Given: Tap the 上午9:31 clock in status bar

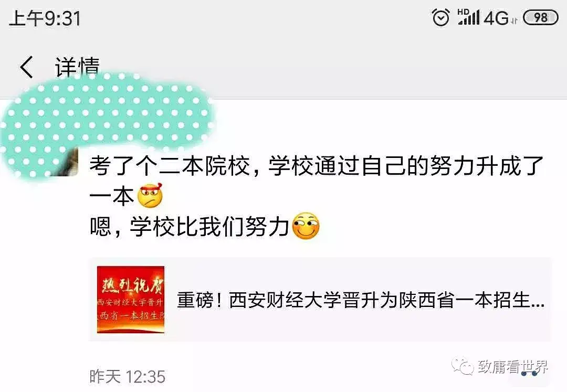Looking at the screenshot, I should 45,18.
